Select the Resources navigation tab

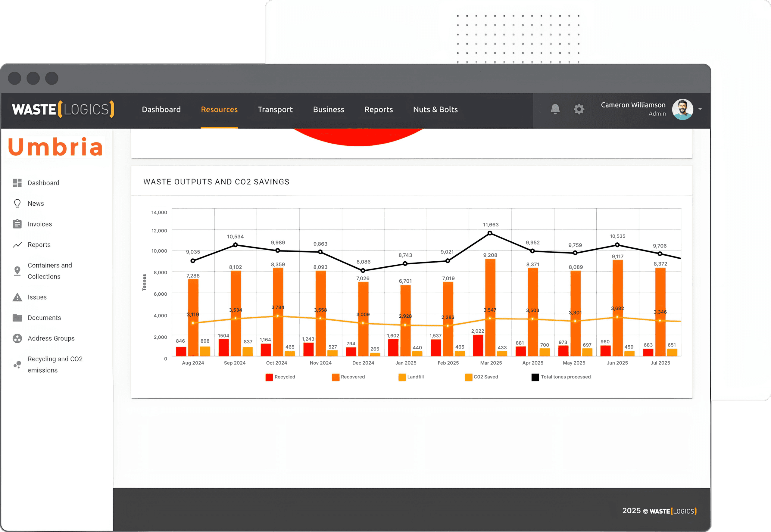coord(219,109)
